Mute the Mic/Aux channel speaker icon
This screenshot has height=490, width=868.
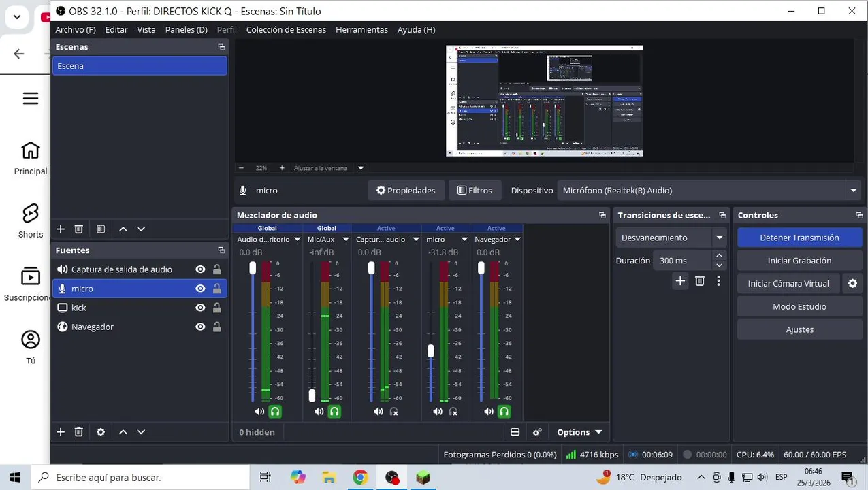click(x=319, y=412)
